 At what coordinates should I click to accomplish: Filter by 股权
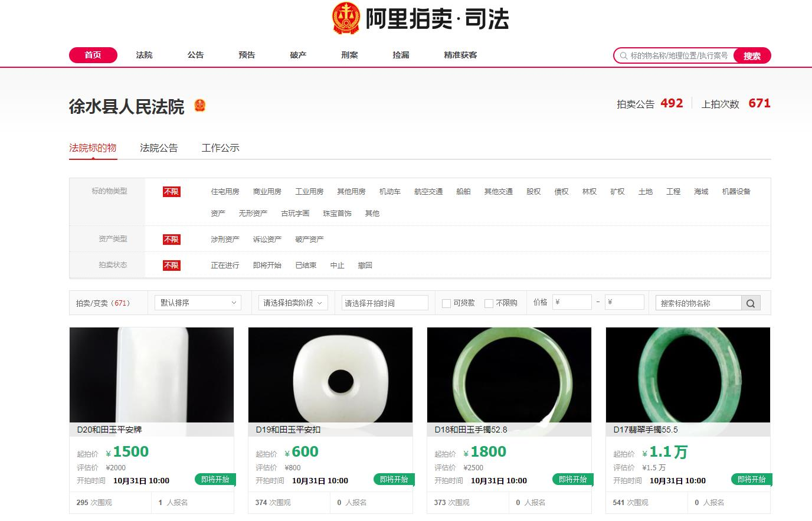pyautogui.click(x=533, y=192)
